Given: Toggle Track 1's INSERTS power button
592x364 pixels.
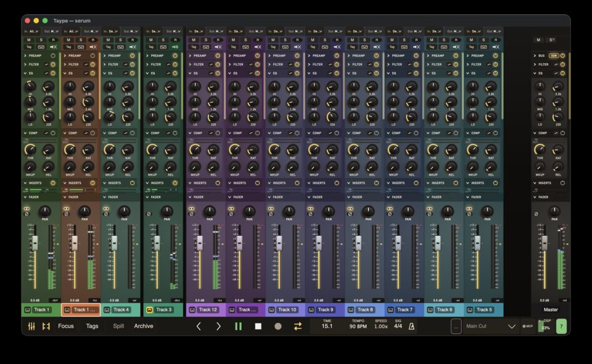Looking at the screenshot, I should tap(53, 183).
